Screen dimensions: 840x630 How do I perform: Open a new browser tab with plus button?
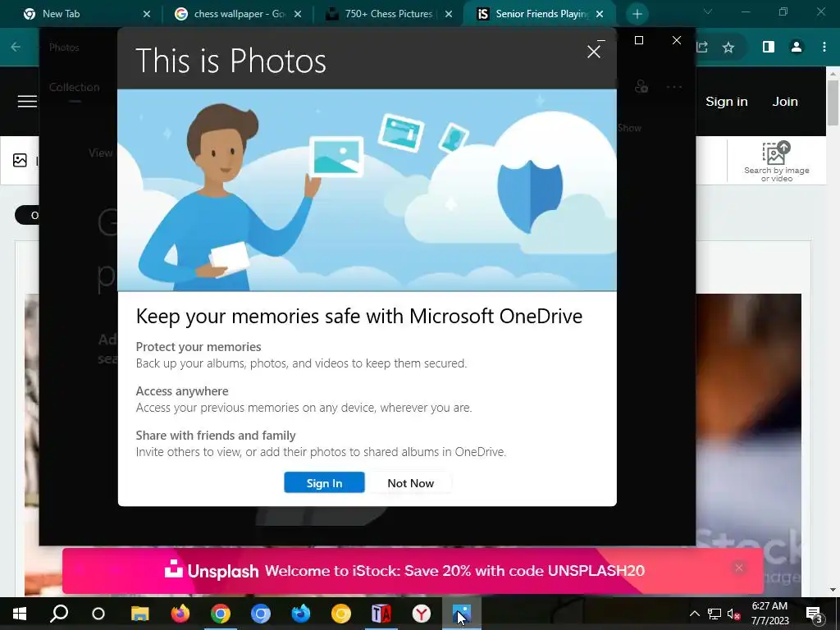[x=637, y=15]
